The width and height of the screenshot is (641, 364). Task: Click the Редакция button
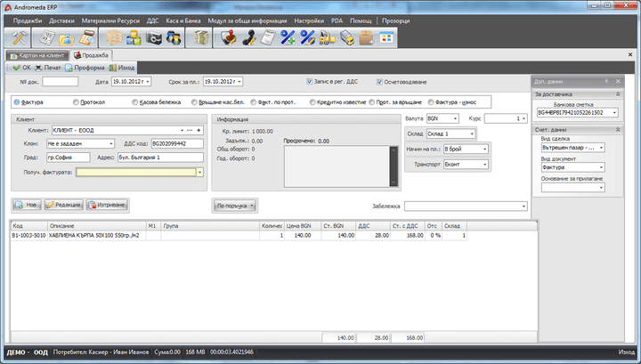click(63, 205)
